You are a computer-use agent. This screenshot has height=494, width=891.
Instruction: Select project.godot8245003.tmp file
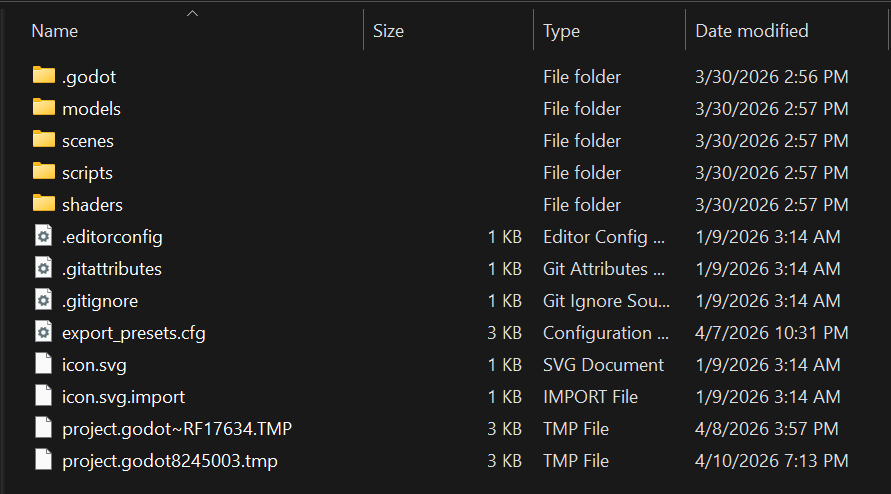[x=170, y=461]
